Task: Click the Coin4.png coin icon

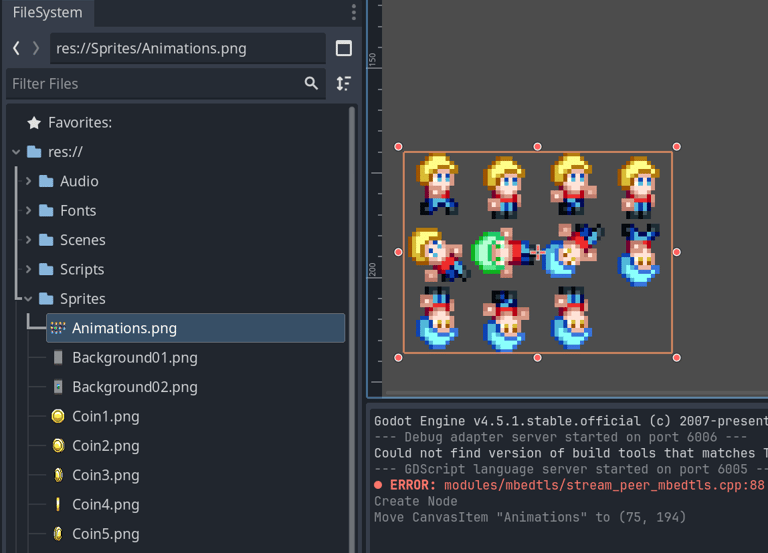Action: [x=58, y=505]
